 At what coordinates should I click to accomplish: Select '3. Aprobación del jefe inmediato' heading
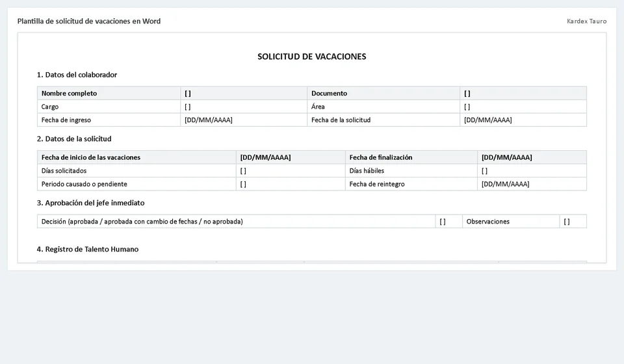pos(91,203)
